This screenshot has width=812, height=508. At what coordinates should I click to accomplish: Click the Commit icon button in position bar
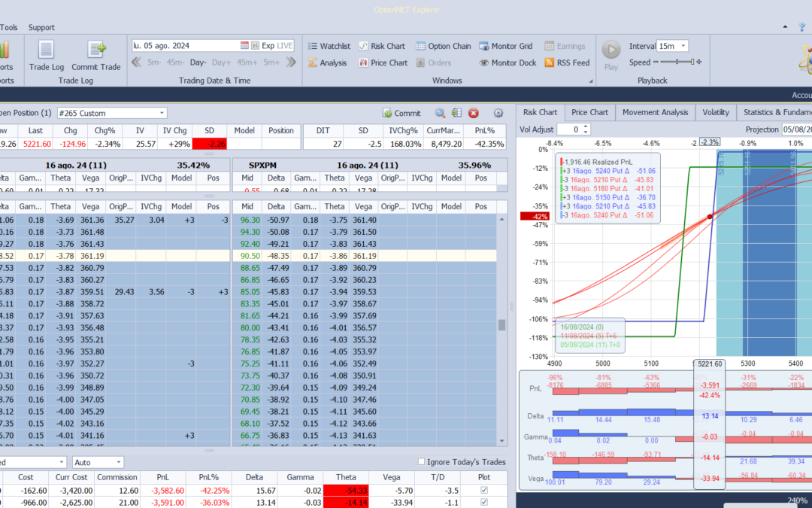click(x=401, y=113)
